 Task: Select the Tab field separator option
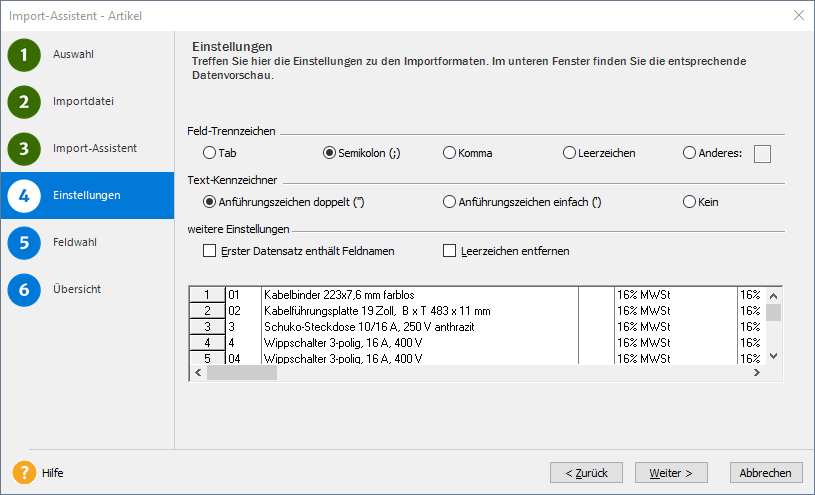210,153
